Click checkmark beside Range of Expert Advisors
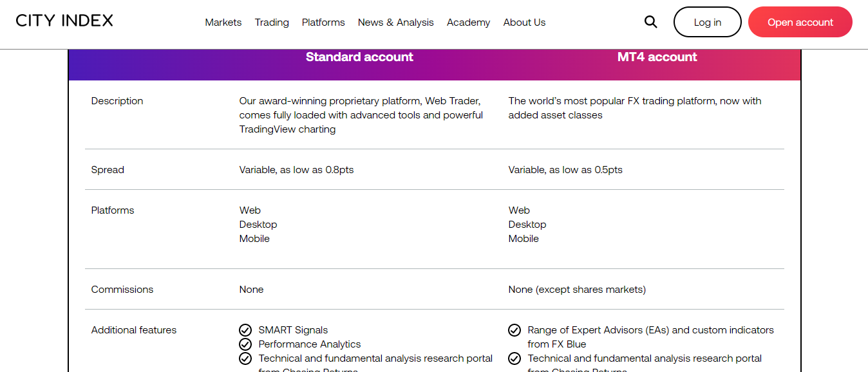Screen dimensions: 868x372 514,330
